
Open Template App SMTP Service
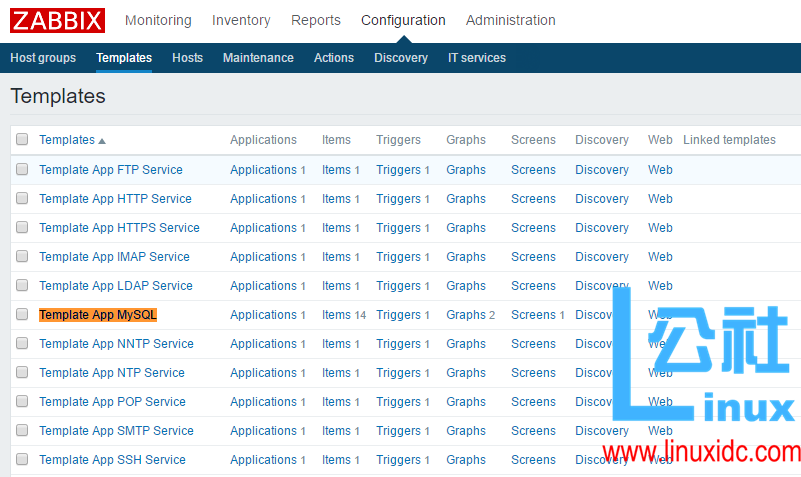(116, 431)
